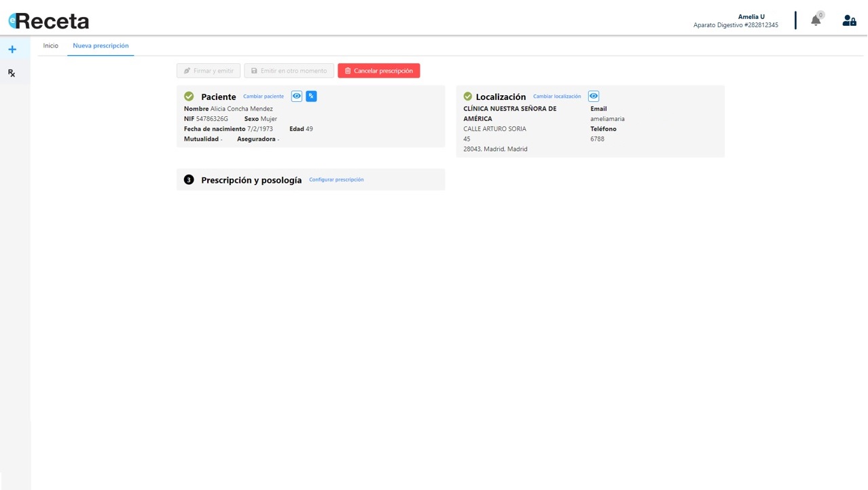This screenshot has height=490, width=868.
Task: Open the Cambiar localización link
Action: (557, 97)
